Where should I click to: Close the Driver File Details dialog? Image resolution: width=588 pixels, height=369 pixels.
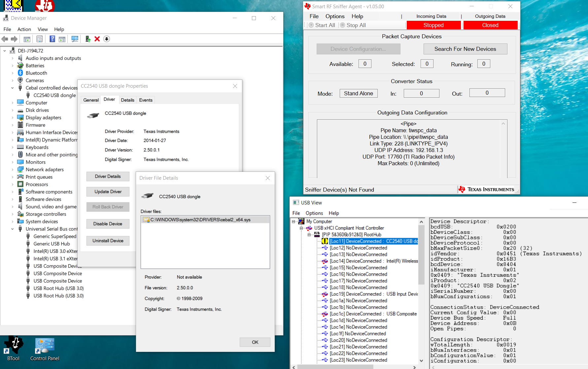coord(268,178)
